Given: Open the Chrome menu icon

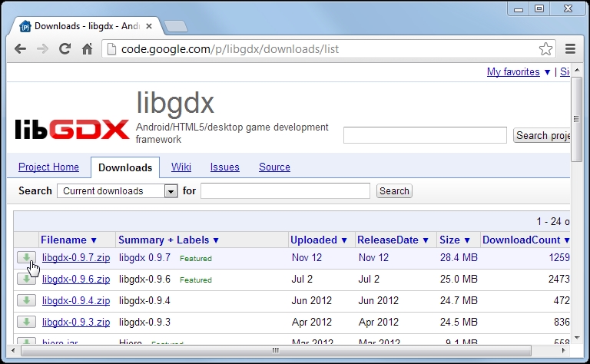Looking at the screenshot, I should 571,49.
